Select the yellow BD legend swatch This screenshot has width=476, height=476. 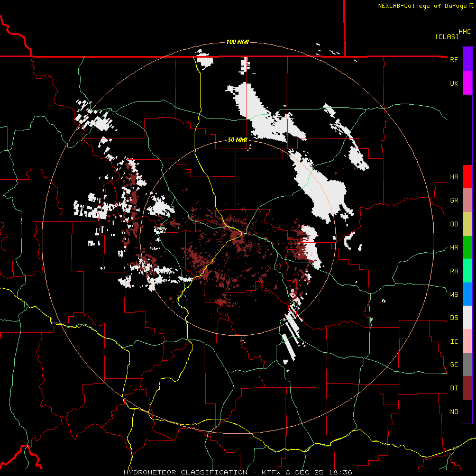(x=467, y=224)
